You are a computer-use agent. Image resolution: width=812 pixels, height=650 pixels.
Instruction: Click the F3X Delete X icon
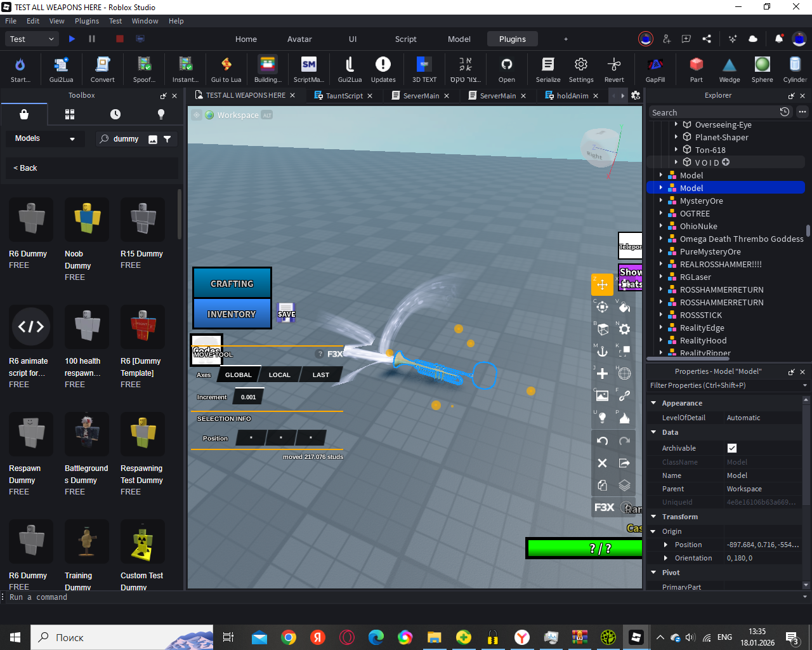(602, 463)
